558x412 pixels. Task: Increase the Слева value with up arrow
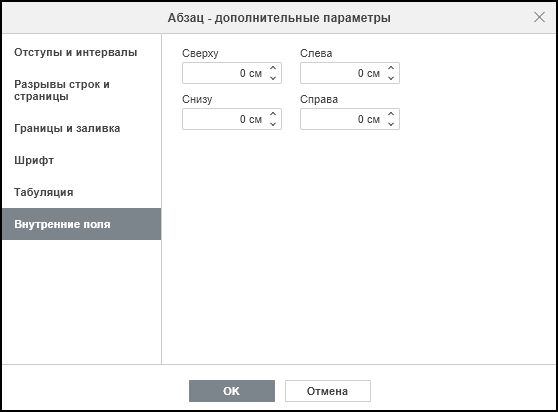pos(391,68)
